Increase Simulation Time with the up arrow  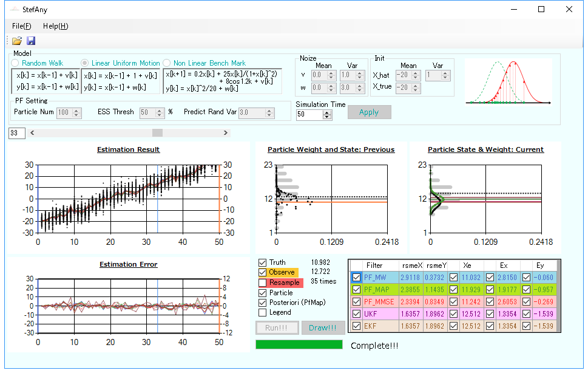pyautogui.click(x=328, y=112)
